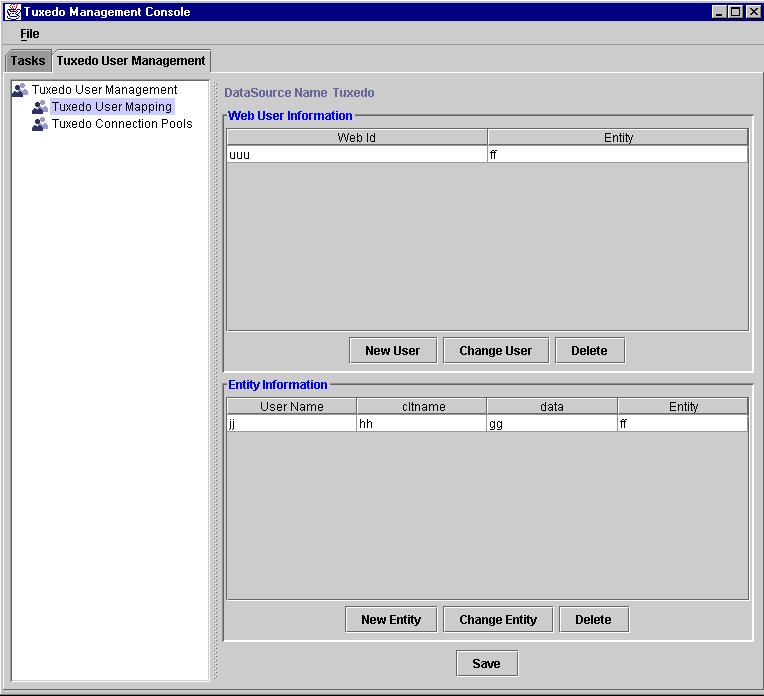Close the Tuxedo Management Console window

click(x=753, y=12)
